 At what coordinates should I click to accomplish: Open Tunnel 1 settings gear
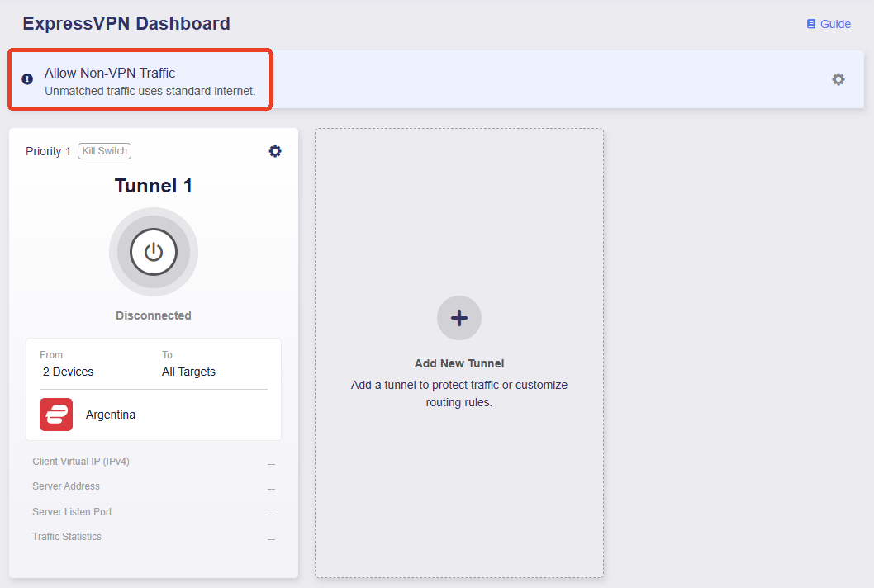pyautogui.click(x=275, y=151)
